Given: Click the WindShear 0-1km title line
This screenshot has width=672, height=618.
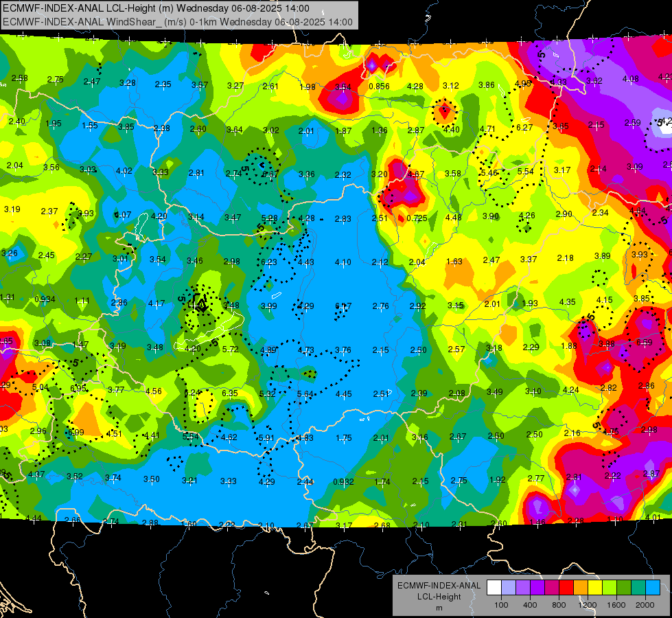Looking at the screenshot, I should click(178, 22).
